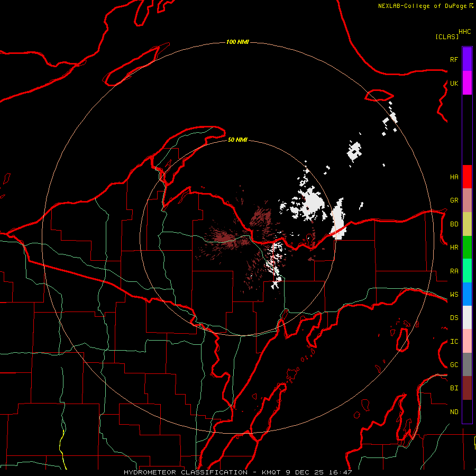Viewport: 476px width, 476px height.
Task: Click the 16:47 timestamp
Action: pos(342,472)
